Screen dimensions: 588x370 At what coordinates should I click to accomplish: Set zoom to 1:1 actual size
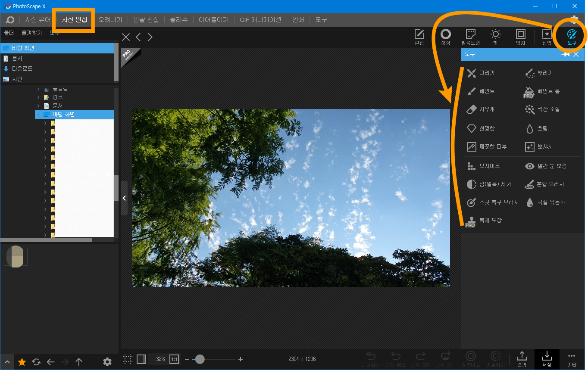(174, 359)
